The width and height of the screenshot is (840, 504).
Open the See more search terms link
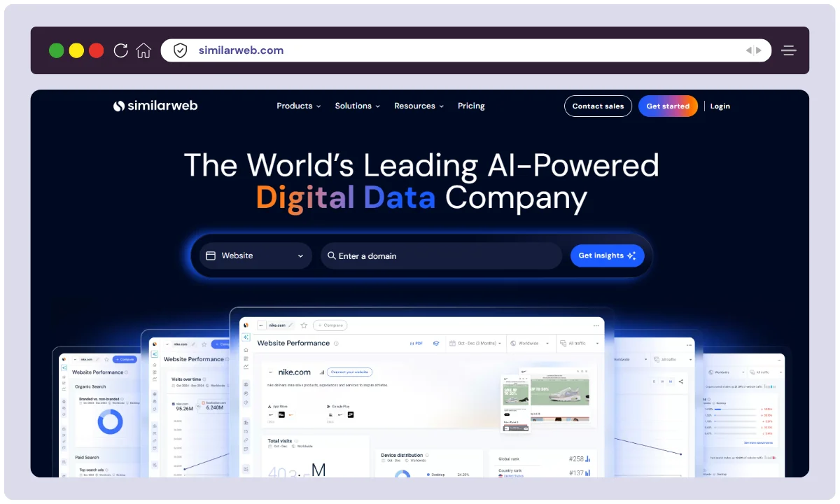click(758, 443)
